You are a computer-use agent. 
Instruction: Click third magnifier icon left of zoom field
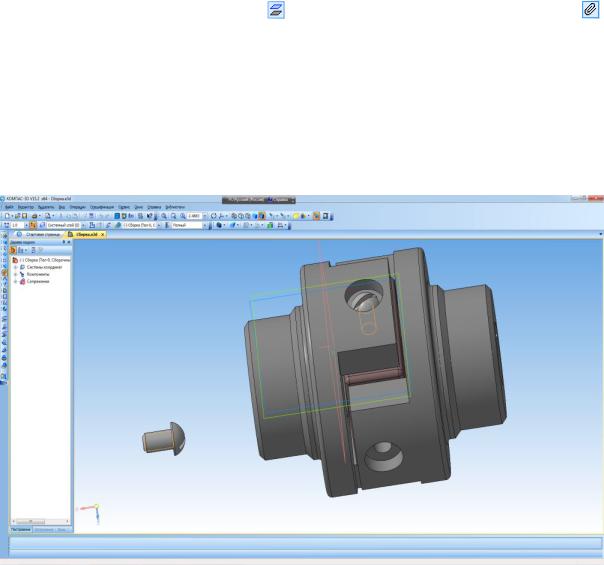coord(183,216)
